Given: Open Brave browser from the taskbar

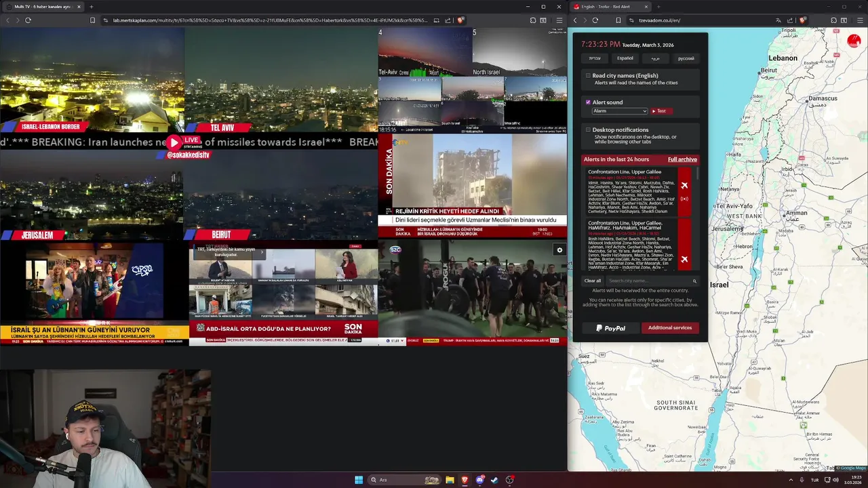Looking at the screenshot, I should tap(465, 480).
